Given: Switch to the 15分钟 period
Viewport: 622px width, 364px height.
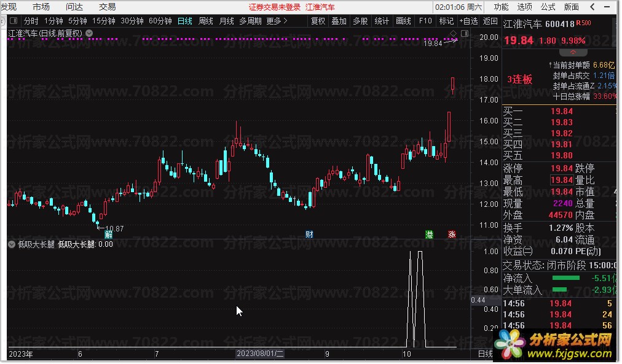Looking at the screenshot, I should point(104,21).
